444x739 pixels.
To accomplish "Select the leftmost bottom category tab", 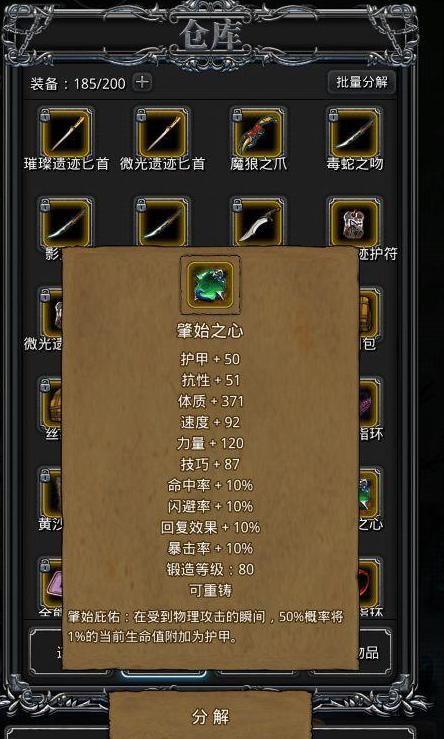I will tap(46, 652).
